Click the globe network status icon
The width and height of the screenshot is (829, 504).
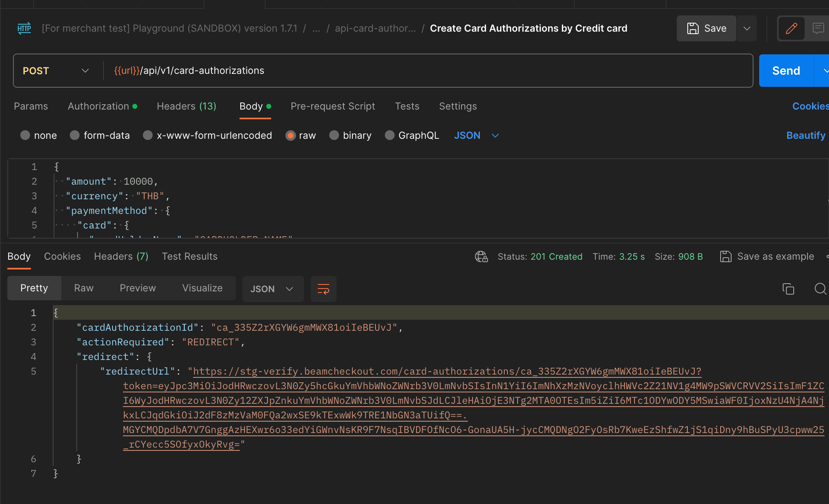(x=481, y=256)
